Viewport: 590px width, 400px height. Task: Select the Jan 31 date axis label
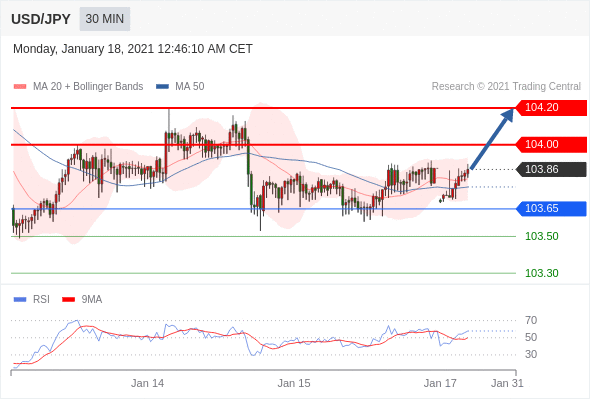(x=507, y=383)
